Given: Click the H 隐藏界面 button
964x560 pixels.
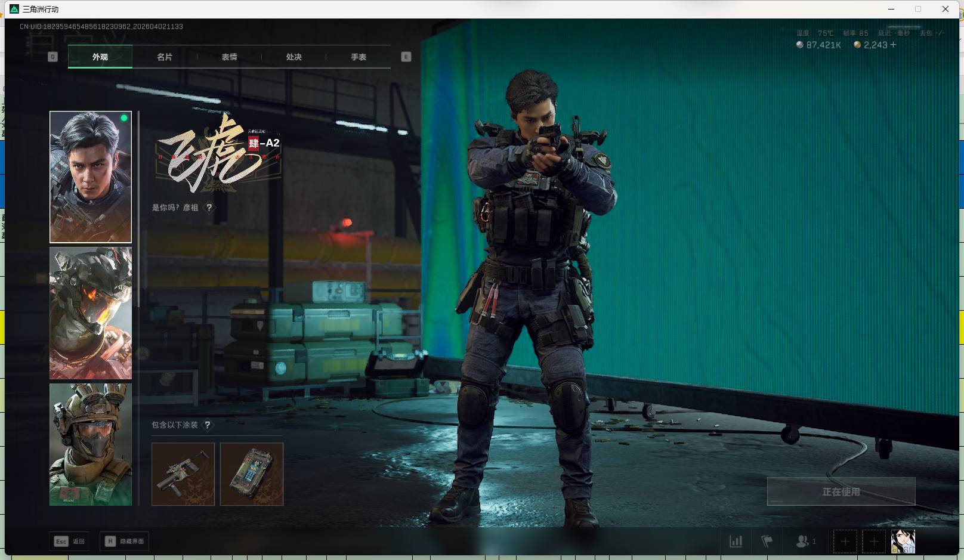Looking at the screenshot, I should point(124,541).
